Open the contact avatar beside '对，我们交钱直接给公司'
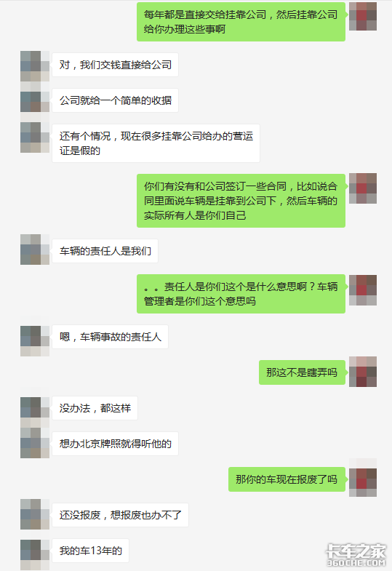392x571 pixels. point(35,66)
